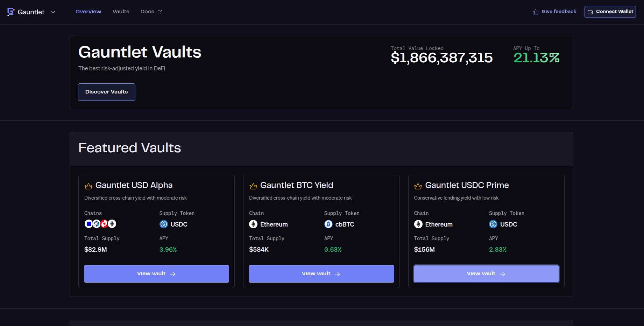
Task: Click the "Featured Vaults" section heading
Action: pos(130,148)
